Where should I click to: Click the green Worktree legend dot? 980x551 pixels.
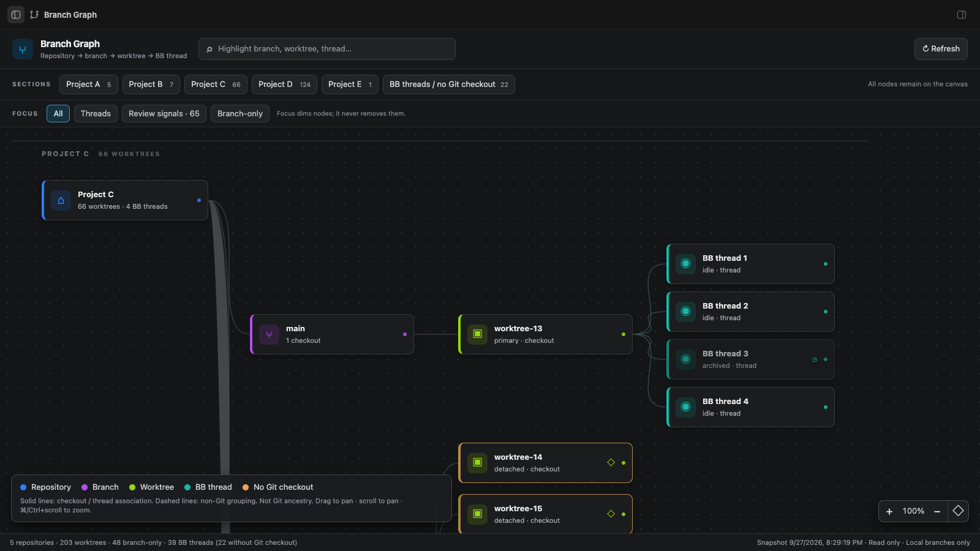132,487
